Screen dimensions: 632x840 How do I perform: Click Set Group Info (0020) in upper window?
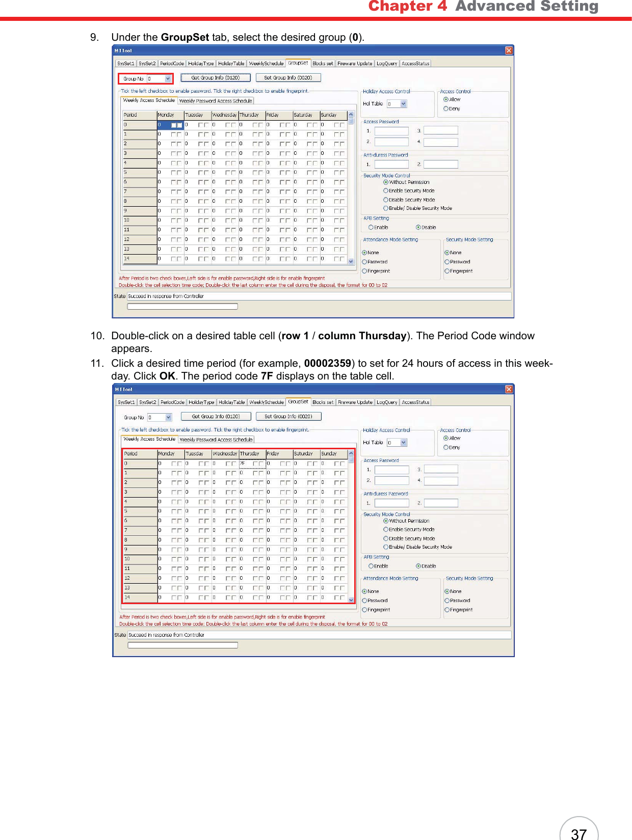(x=288, y=78)
